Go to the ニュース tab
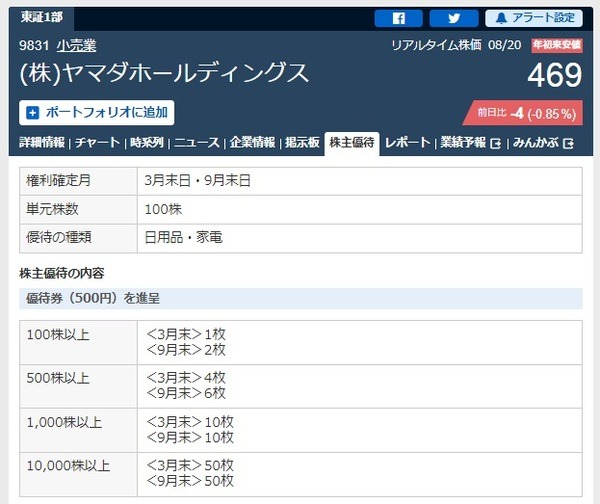The width and height of the screenshot is (600, 504). tap(197, 142)
